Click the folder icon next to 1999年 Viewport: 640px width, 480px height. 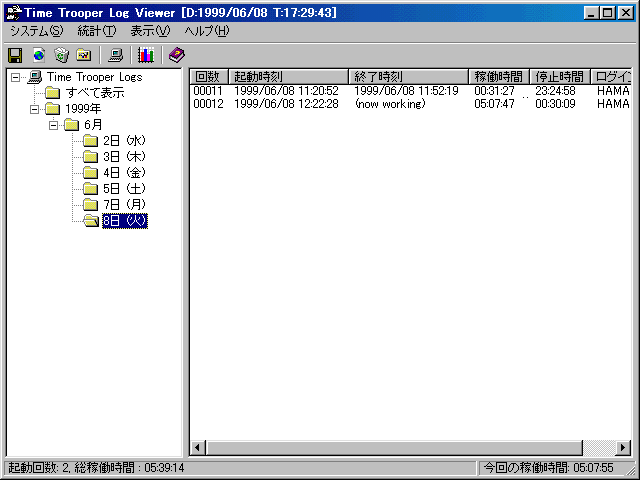click(52, 109)
